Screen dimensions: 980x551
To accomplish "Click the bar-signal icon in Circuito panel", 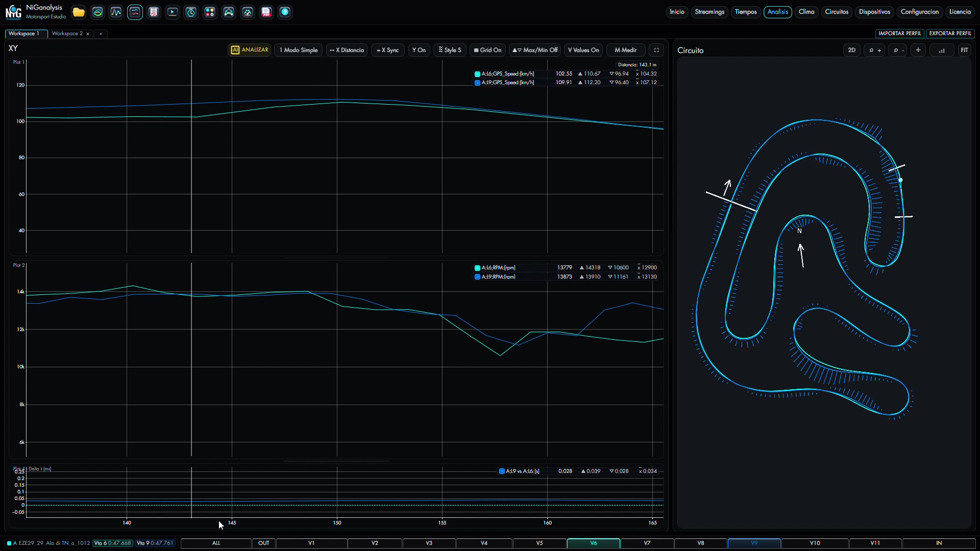I will tap(942, 50).
